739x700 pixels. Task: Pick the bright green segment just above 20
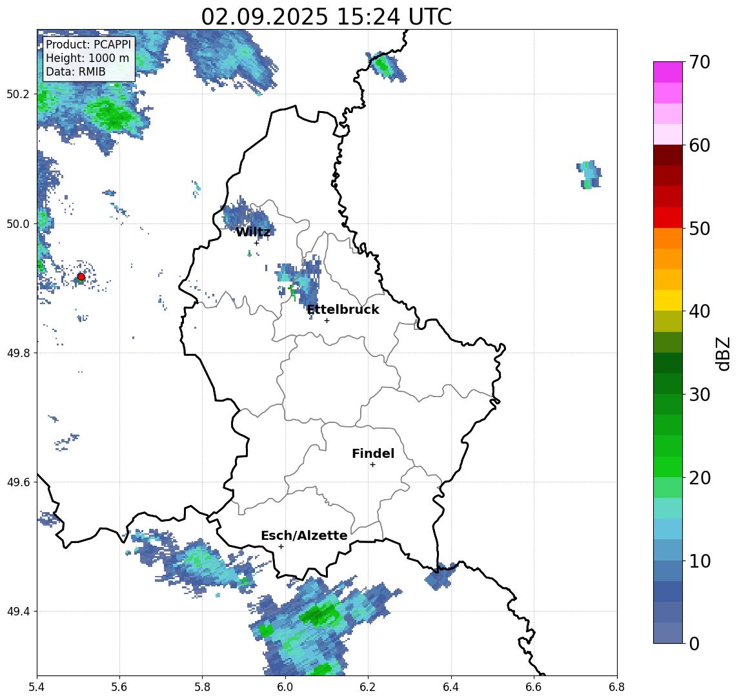(668, 466)
